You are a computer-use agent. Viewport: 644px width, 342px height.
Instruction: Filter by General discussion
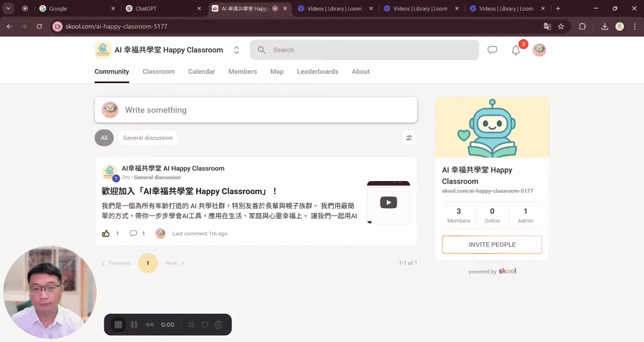[148, 138]
